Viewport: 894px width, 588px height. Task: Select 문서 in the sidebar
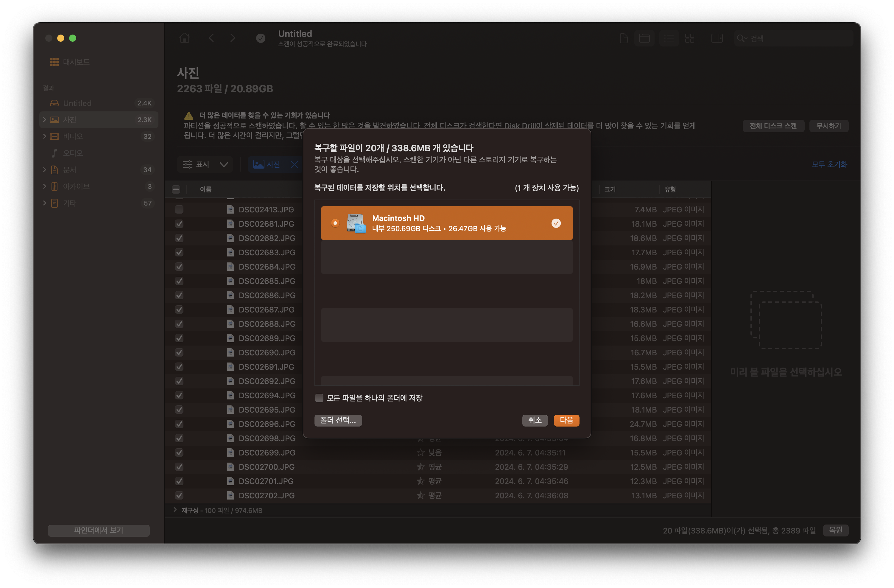[x=69, y=170]
